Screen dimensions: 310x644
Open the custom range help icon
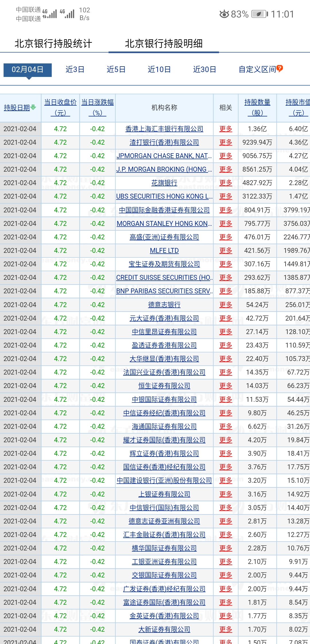pos(280,68)
